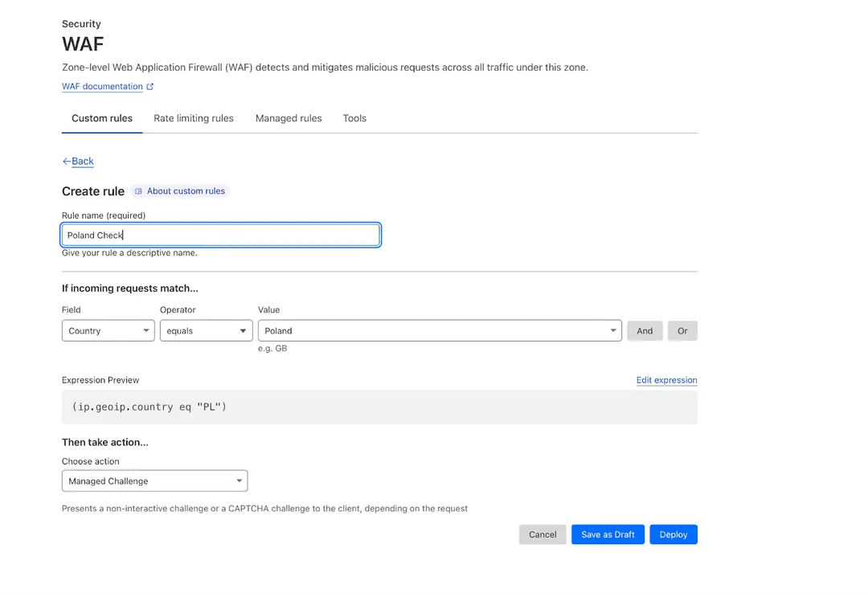The height and width of the screenshot is (594, 868).
Task: Click the 'Security' breadcrumb text
Action: (x=81, y=24)
